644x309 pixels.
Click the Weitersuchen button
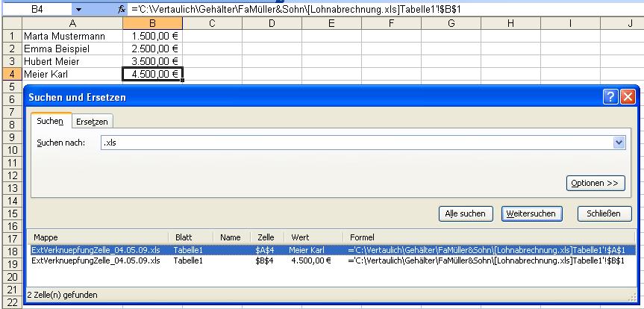pyautogui.click(x=530, y=213)
